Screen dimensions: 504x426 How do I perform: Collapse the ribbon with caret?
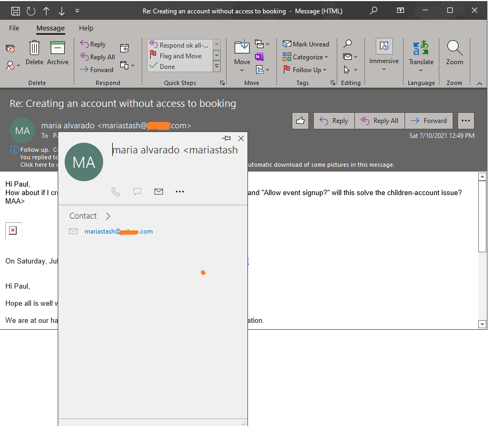(x=479, y=83)
